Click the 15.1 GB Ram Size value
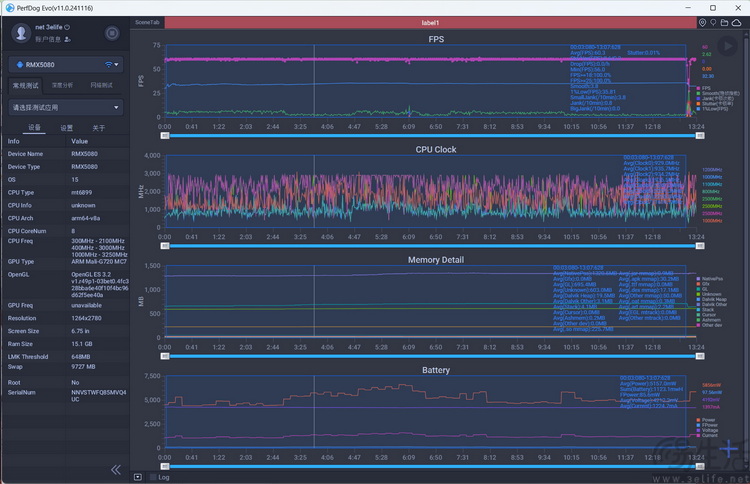 (x=82, y=344)
